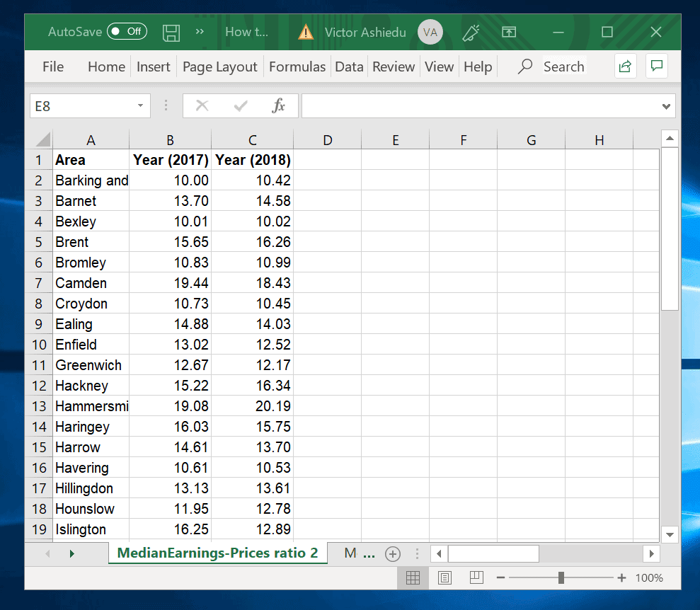
Task: Open the Review tab
Action: tap(394, 67)
